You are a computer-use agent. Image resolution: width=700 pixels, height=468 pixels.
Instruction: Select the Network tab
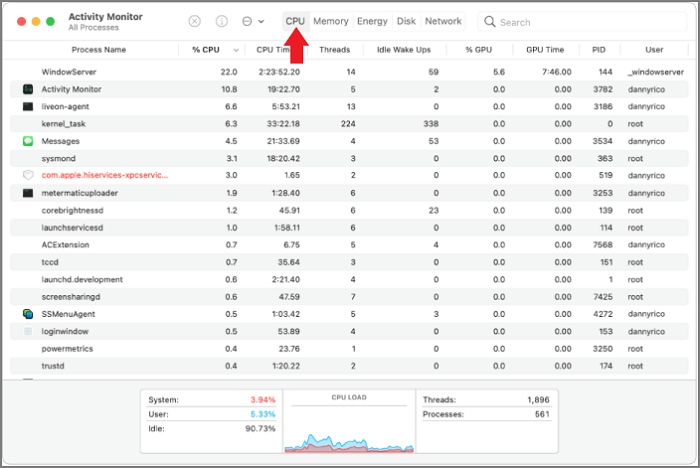tap(443, 21)
